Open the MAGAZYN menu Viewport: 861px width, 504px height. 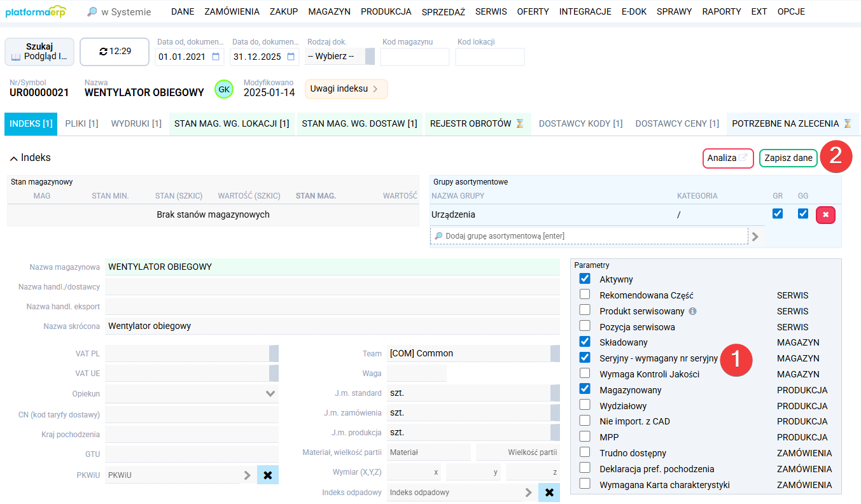tap(329, 11)
